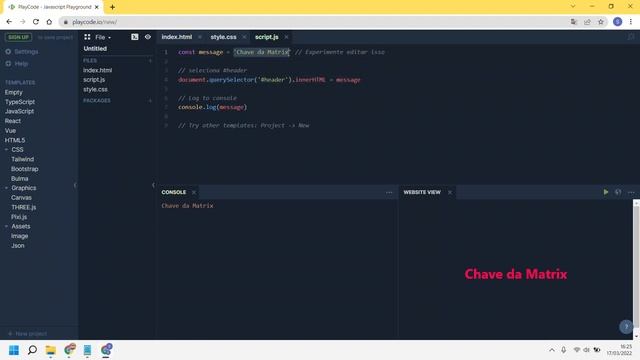Choose the Pixi.js template
The image size is (640, 360).
19,217
